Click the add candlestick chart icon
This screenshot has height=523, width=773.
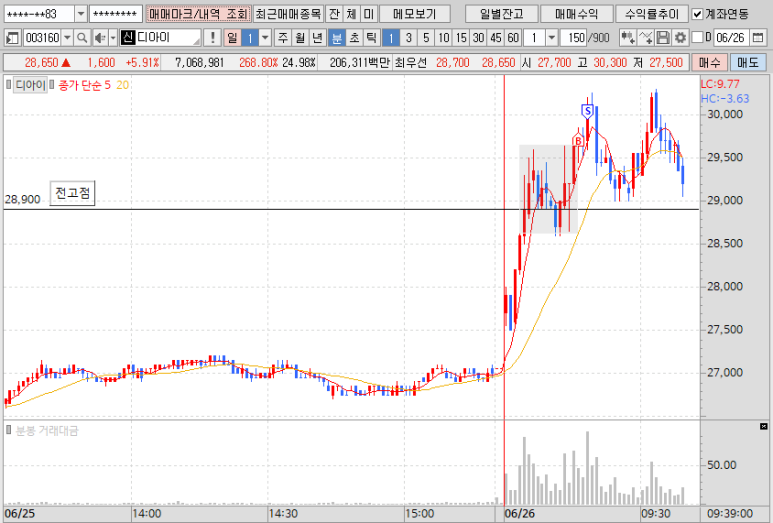pyautogui.click(x=627, y=38)
